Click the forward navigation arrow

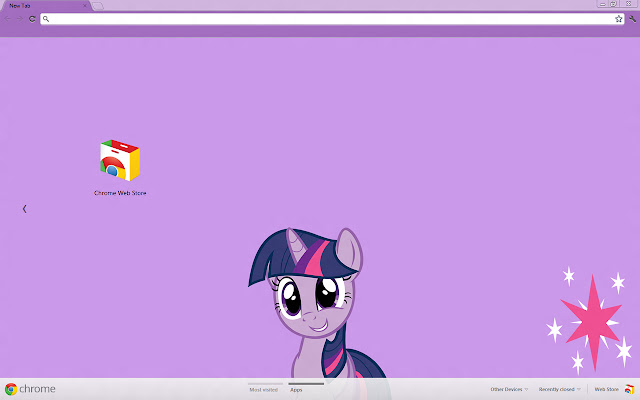coord(20,19)
